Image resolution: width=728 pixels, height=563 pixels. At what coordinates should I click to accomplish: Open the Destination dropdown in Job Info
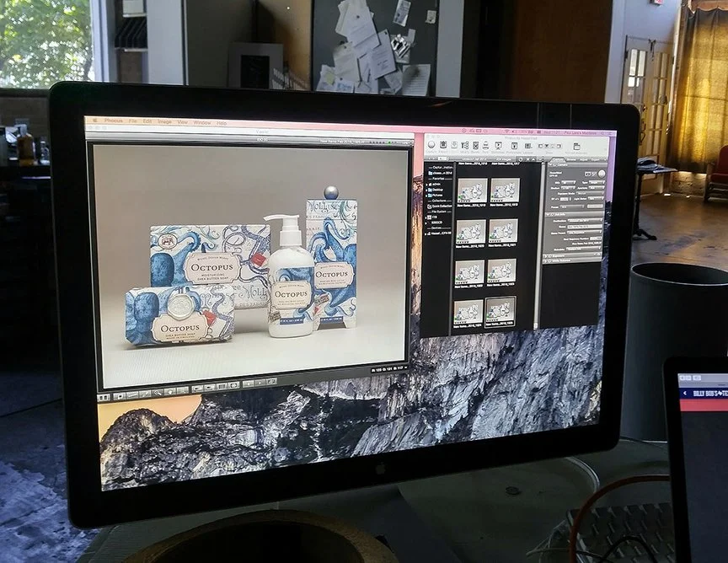point(585,220)
